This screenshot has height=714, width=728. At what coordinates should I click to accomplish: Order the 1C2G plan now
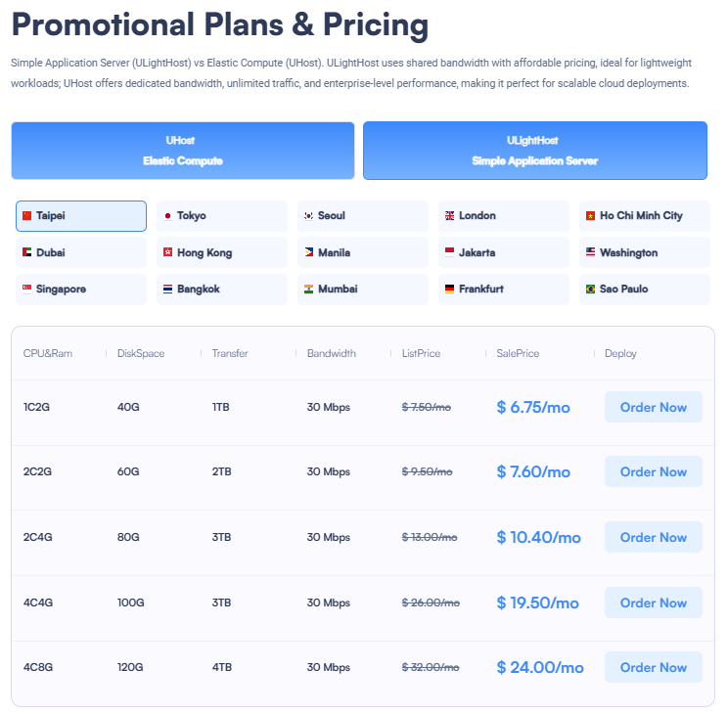(654, 407)
